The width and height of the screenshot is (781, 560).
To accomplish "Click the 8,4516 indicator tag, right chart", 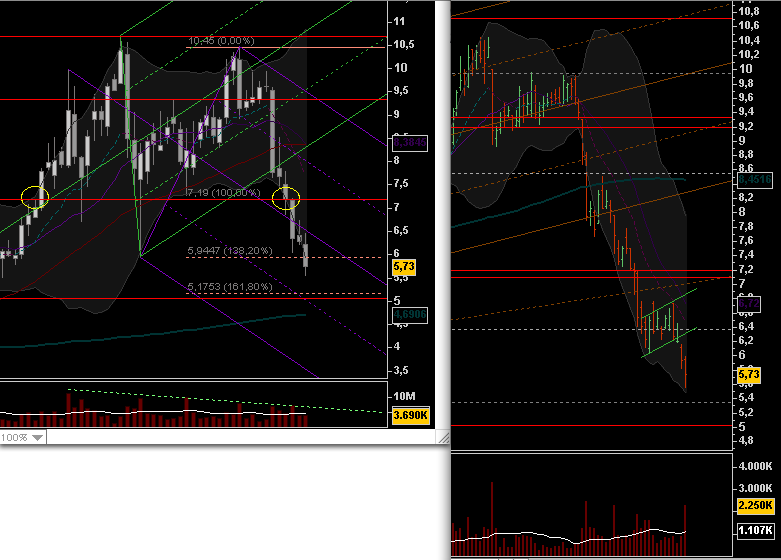I will (x=755, y=180).
